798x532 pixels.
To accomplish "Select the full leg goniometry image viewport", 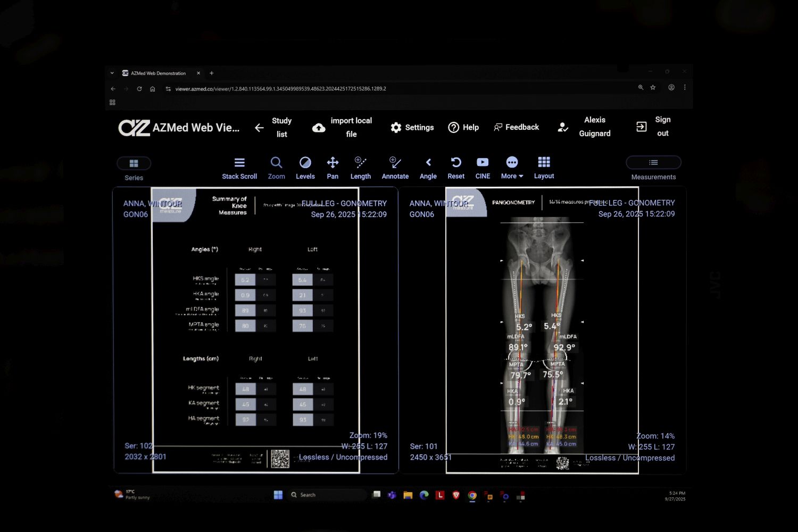I will [x=542, y=330].
